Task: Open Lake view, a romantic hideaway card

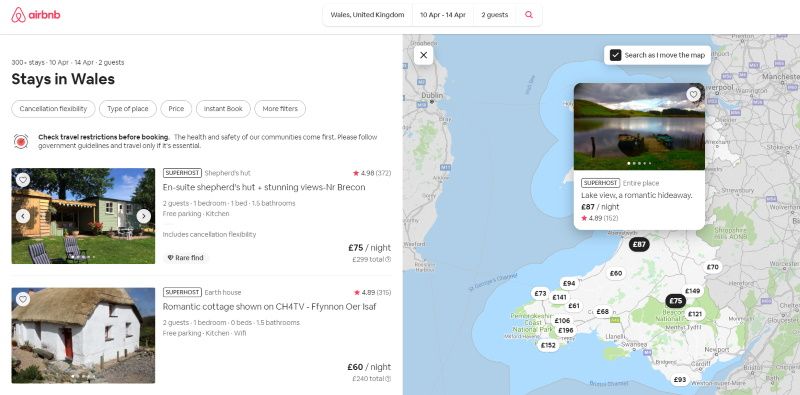Action: [636, 195]
